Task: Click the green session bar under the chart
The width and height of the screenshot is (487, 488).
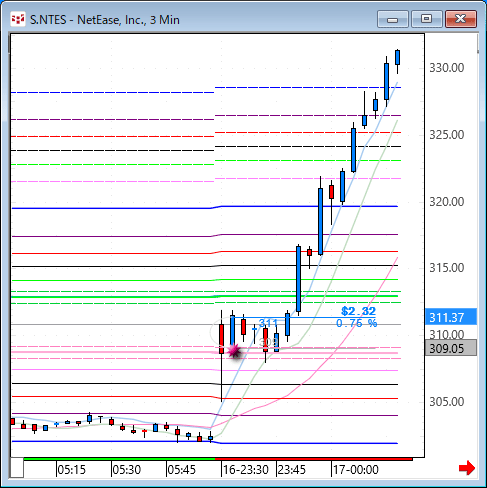Action: click(x=119, y=459)
